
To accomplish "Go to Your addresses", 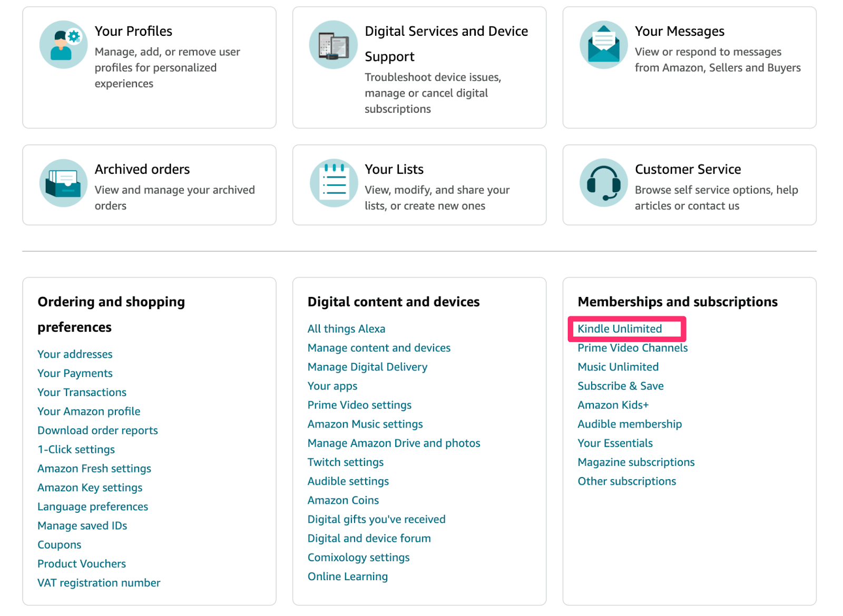I will pos(75,354).
